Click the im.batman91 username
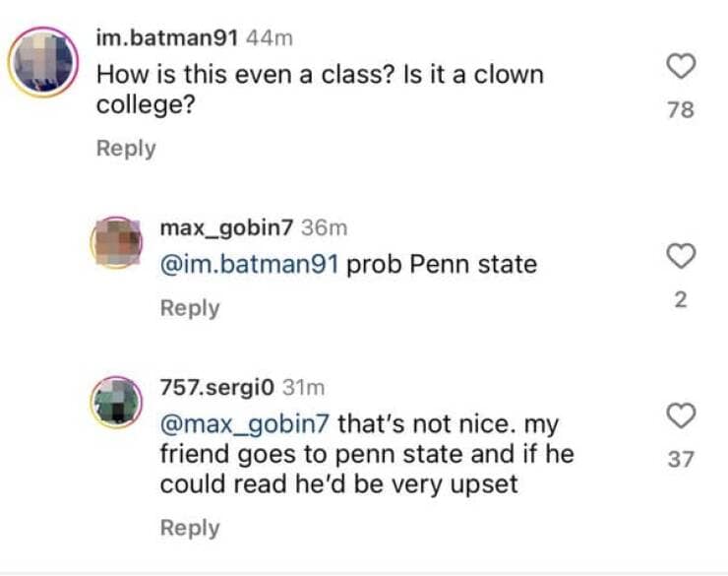This screenshot has width=728, height=576. (166, 37)
